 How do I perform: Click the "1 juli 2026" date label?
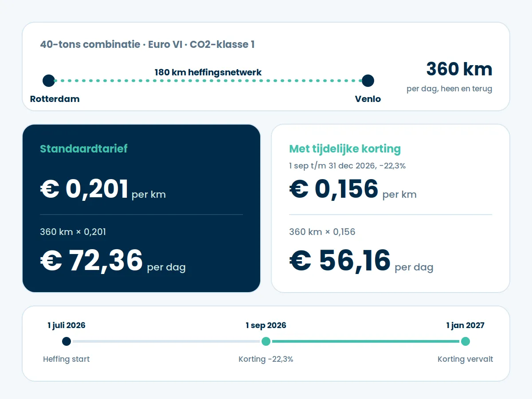pyautogui.click(x=66, y=325)
